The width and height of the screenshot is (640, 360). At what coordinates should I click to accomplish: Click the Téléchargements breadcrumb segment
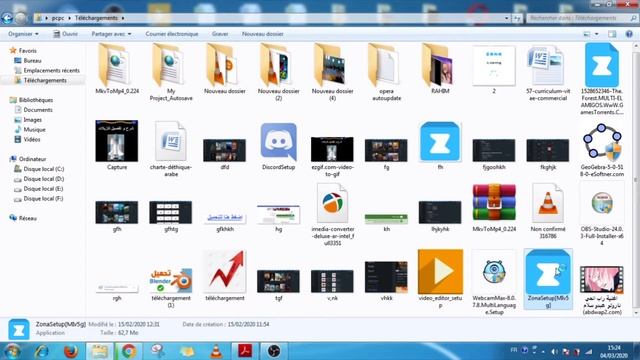pyautogui.click(x=96, y=18)
